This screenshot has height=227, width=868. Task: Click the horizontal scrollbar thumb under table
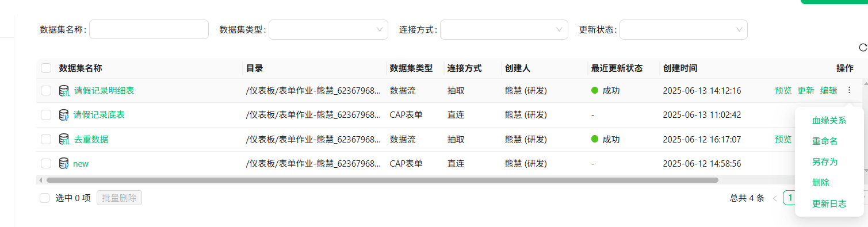coord(383,180)
